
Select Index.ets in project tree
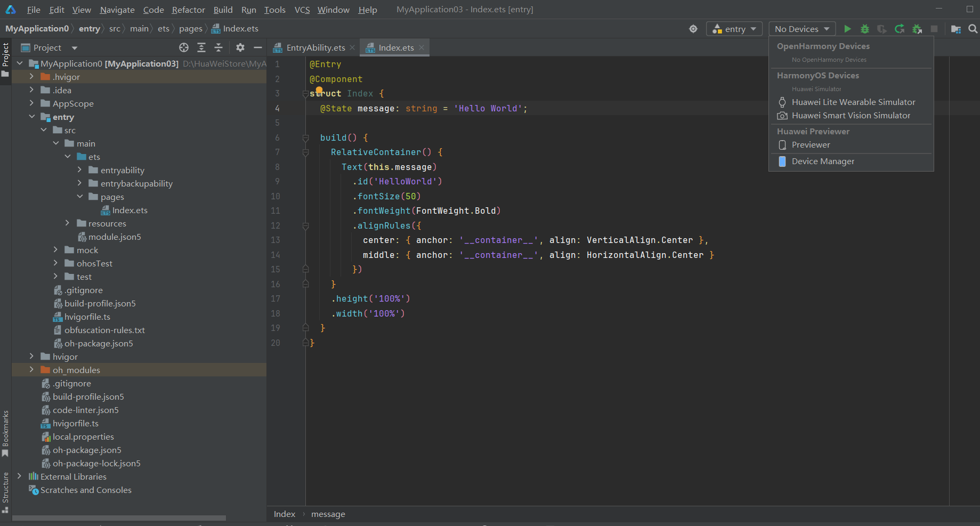pyautogui.click(x=129, y=210)
